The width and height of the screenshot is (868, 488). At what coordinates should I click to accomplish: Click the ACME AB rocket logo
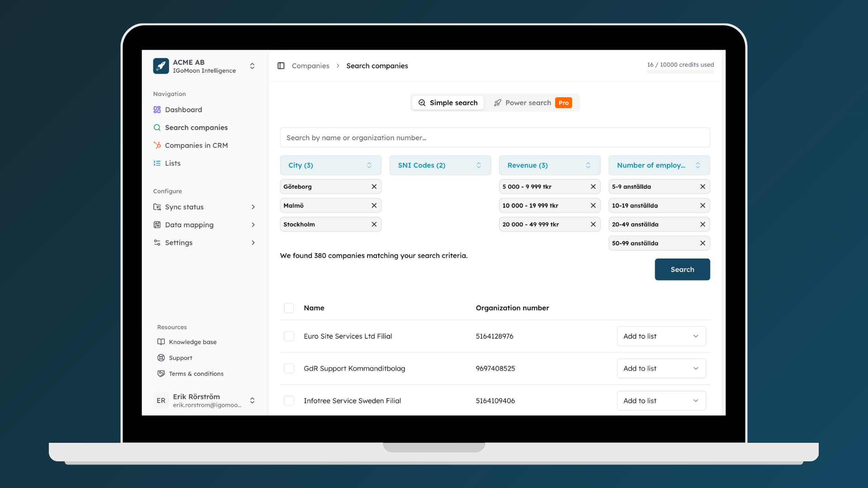[x=161, y=66]
